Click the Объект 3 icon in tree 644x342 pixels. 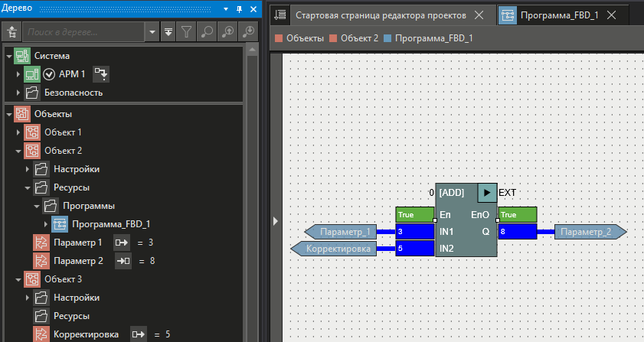(32, 279)
